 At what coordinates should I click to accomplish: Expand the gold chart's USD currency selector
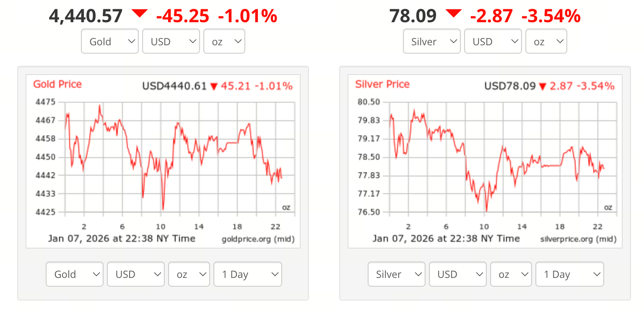135,274
